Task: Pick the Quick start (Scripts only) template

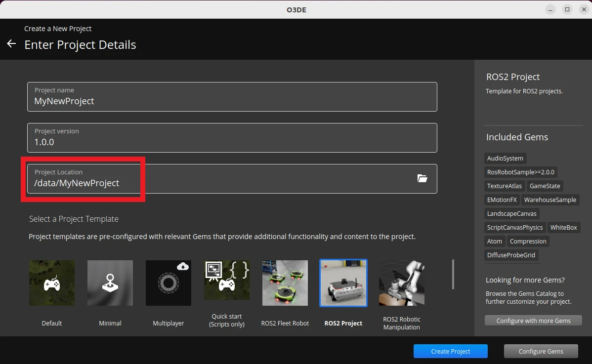Action: pos(227,283)
